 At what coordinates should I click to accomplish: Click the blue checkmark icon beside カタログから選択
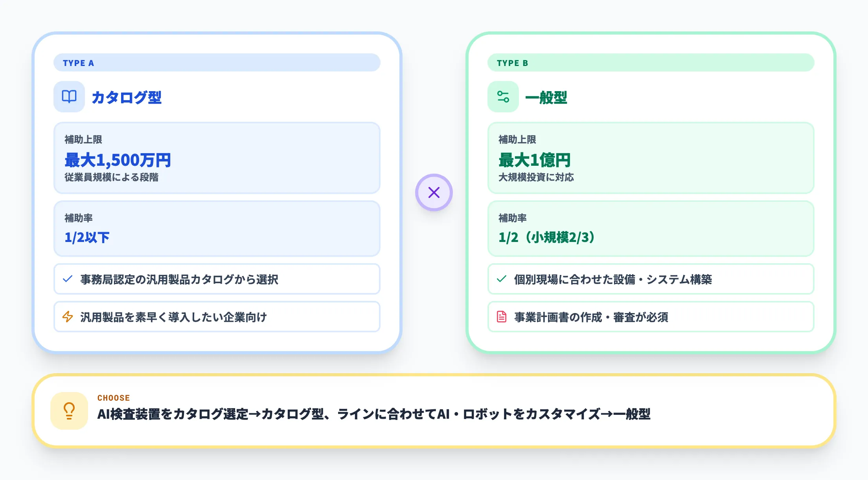tap(67, 279)
